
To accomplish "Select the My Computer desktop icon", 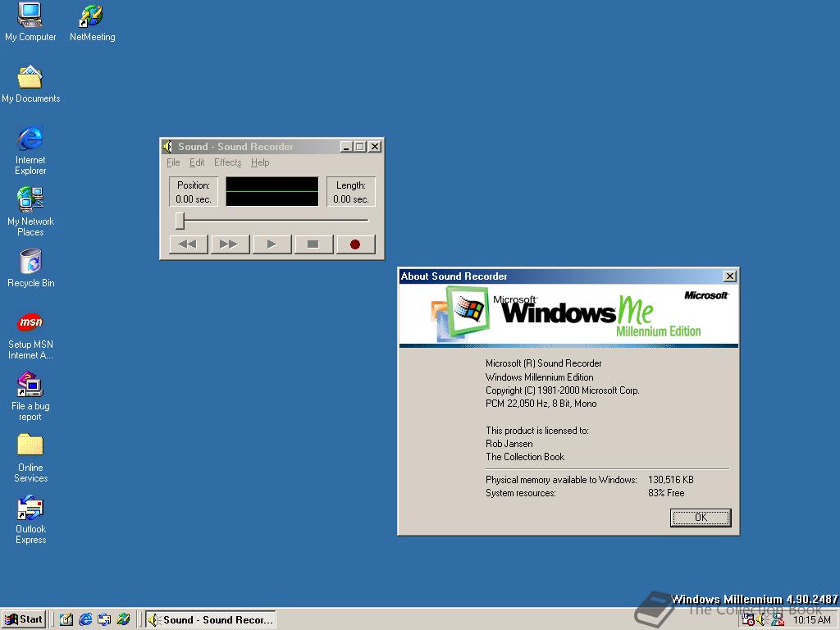I will [x=30, y=22].
